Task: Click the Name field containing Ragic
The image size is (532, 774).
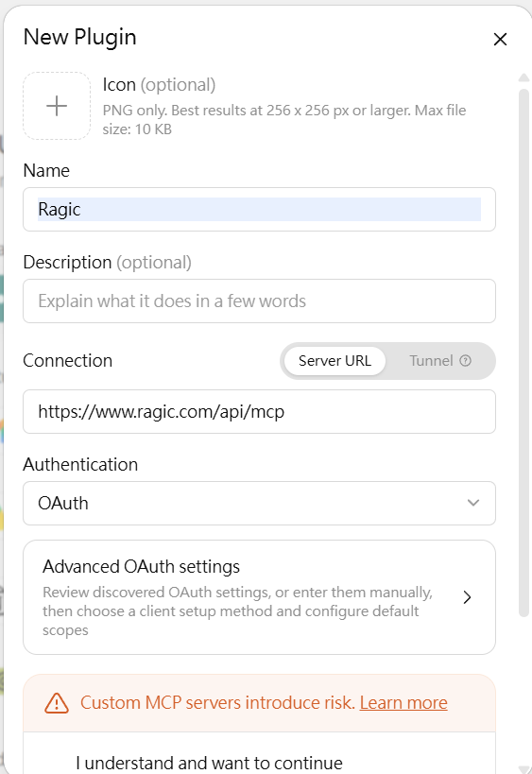Action: [259, 209]
